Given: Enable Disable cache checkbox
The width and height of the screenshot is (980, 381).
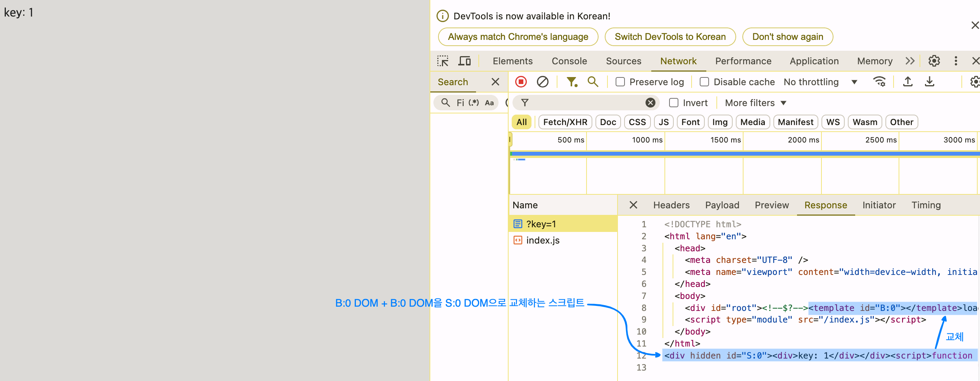Looking at the screenshot, I should point(704,82).
